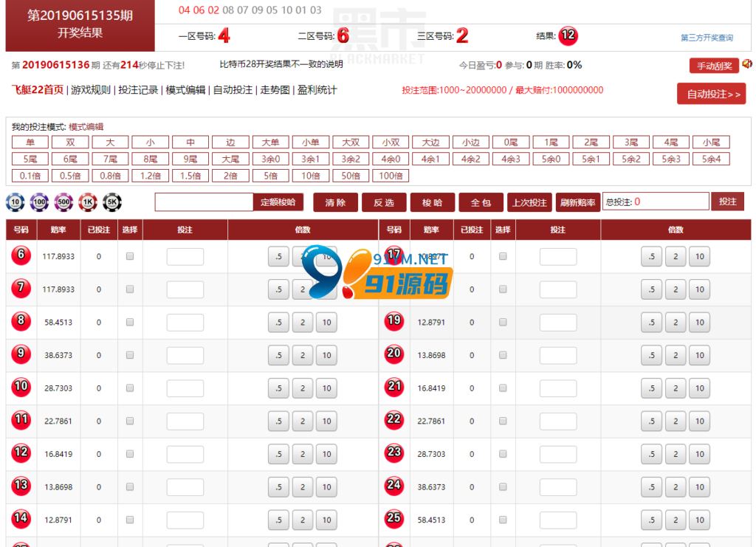Viewport: 756px width, 547px height.
Task: Click the red number 14 ball
Action: (21, 518)
